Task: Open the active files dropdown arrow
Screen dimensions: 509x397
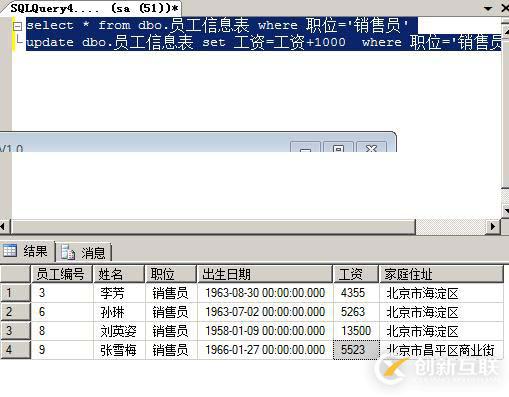Action: pyautogui.click(x=488, y=8)
